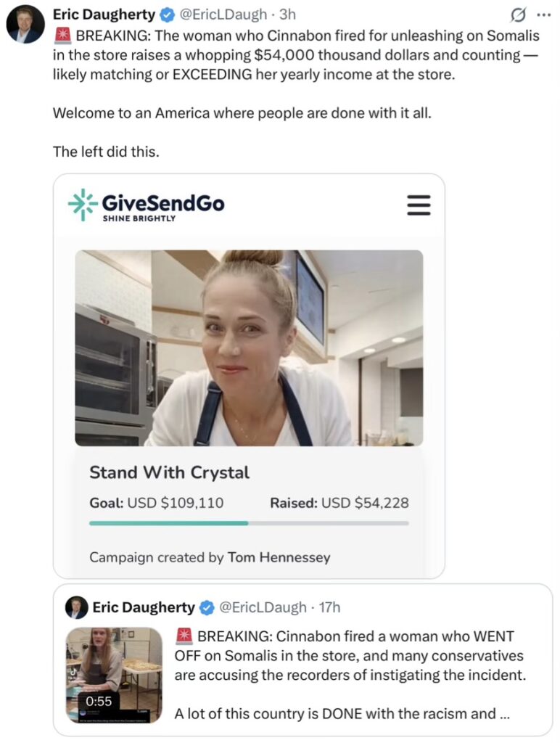Click the red siren emoji in main tweet
560x743 pixels.
pos(62,36)
